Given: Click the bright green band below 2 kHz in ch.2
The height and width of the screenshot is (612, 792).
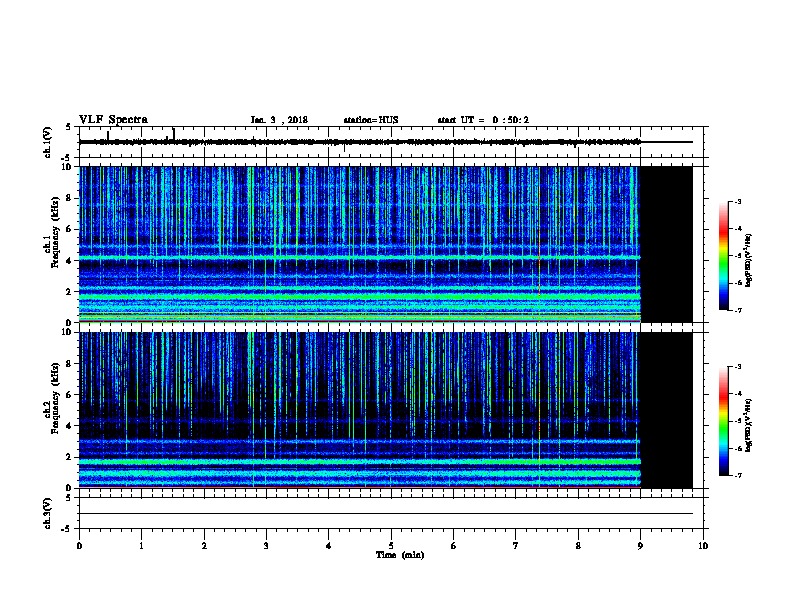Looking at the screenshot, I should click(360, 462).
